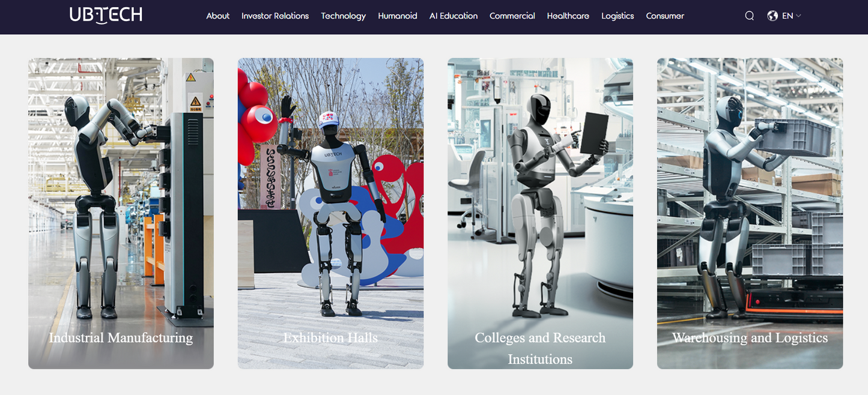Click the globe language icon
Viewport: 868px width, 395px height.
(x=772, y=16)
